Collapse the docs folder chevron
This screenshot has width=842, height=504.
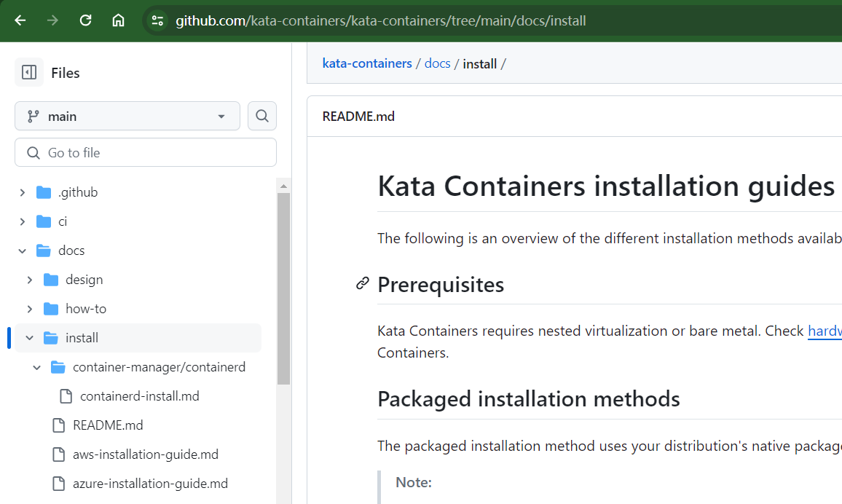click(x=23, y=251)
